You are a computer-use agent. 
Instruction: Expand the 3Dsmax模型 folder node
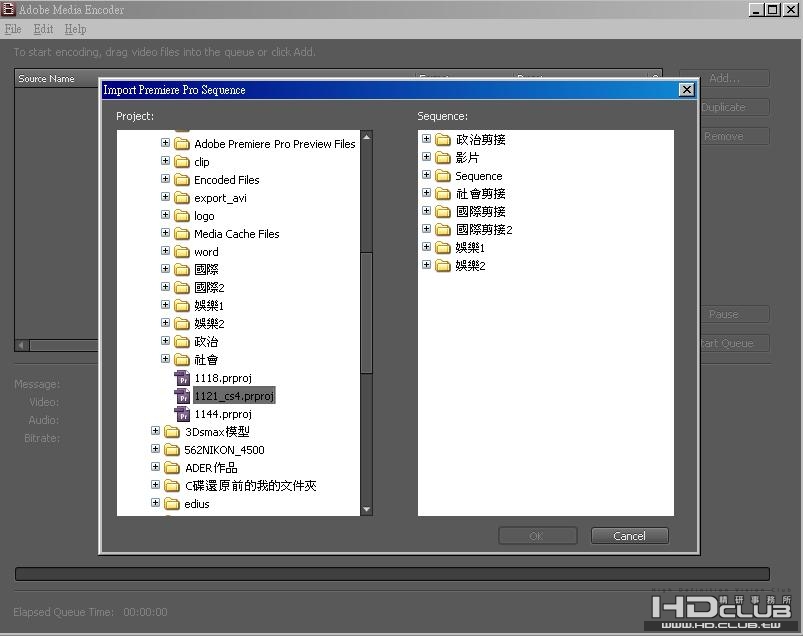(156, 431)
